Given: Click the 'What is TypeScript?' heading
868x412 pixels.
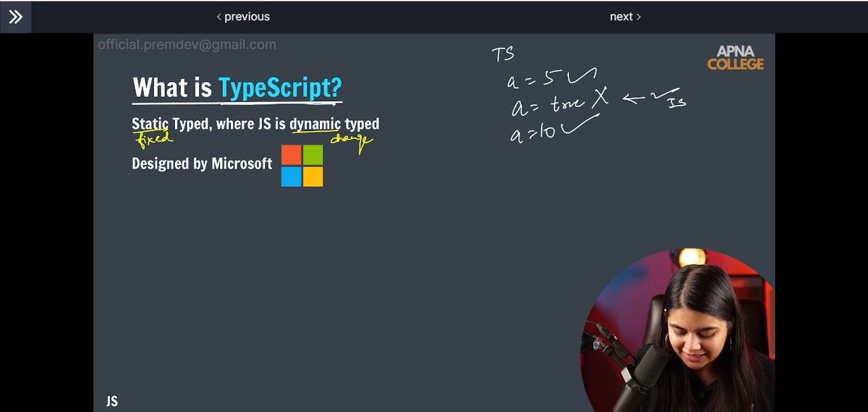Looking at the screenshot, I should [237, 88].
